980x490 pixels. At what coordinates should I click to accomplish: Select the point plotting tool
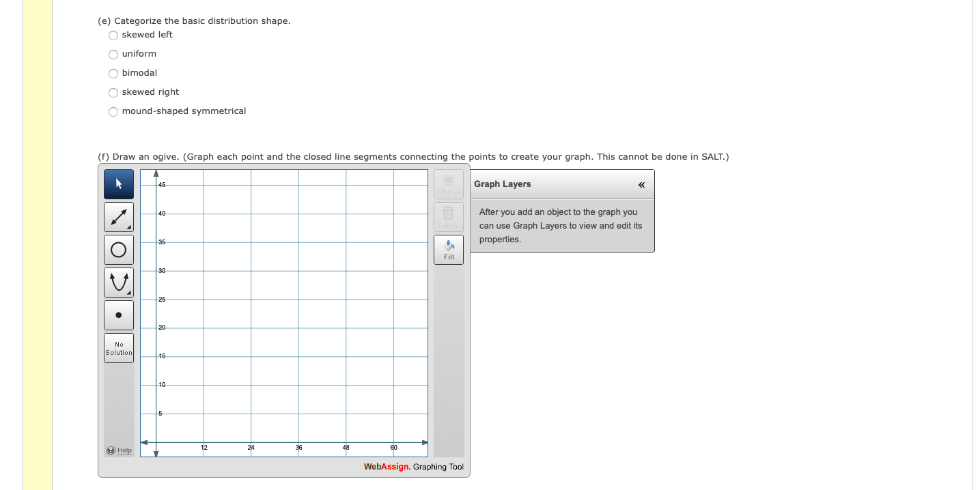pos(118,315)
